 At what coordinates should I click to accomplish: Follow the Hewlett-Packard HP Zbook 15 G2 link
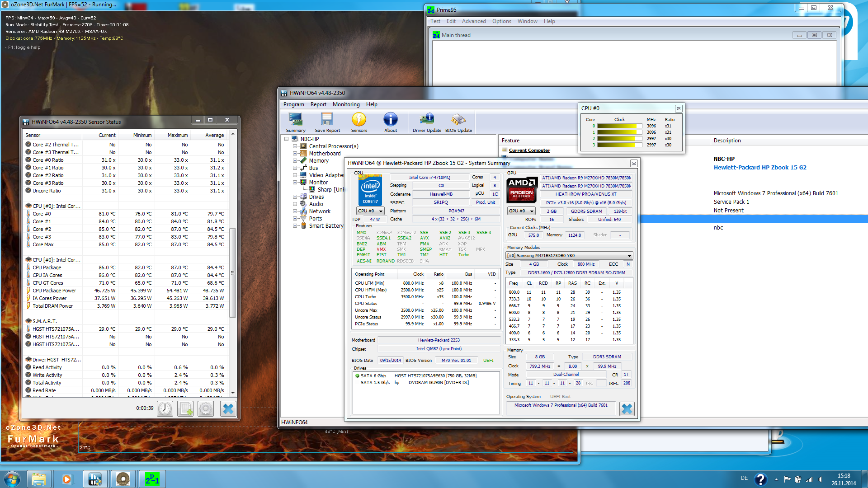759,167
